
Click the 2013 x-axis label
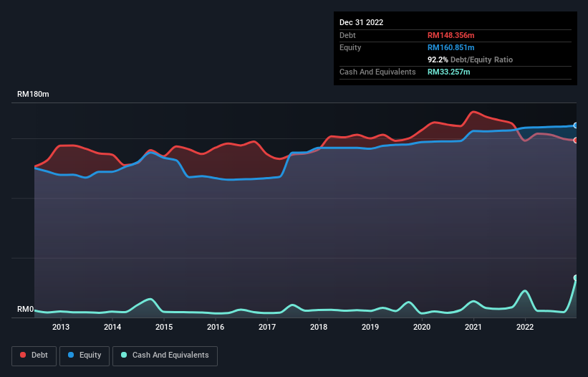pos(61,327)
